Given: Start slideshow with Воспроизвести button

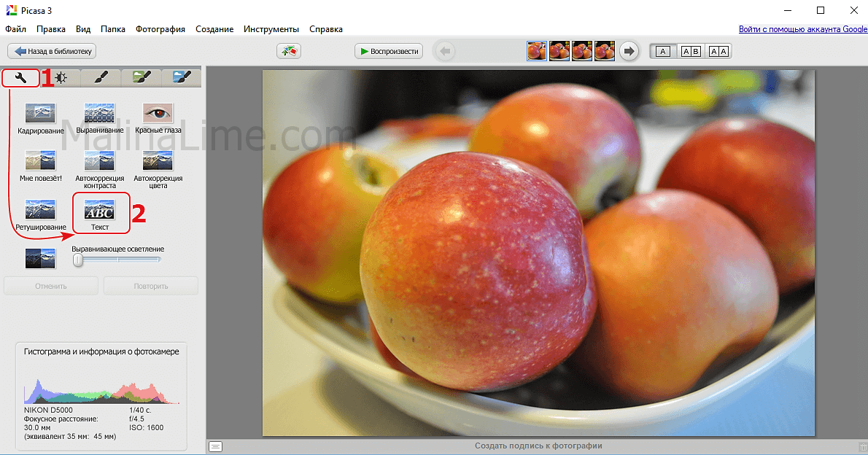Looking at the screenshot, I should click(x=389, y=51).
